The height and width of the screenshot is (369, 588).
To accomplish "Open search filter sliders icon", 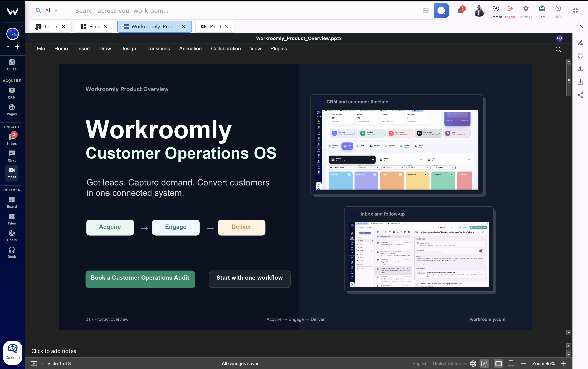I will (x=426, y=10).
